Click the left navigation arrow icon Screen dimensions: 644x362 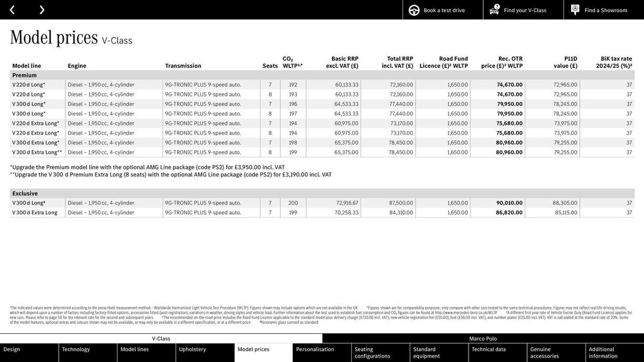point(13,10)
